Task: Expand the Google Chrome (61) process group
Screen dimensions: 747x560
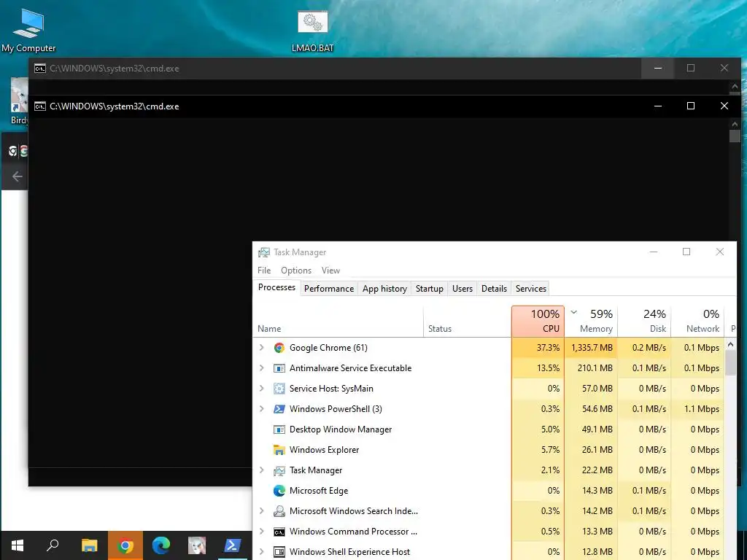Action: pos(262,348)
